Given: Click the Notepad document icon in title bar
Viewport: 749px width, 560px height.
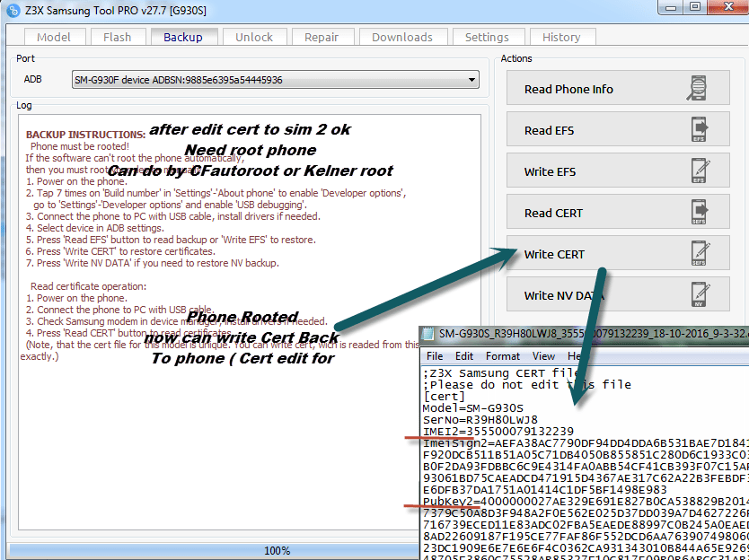Looking at the screenshot, I should coord(428,334).
